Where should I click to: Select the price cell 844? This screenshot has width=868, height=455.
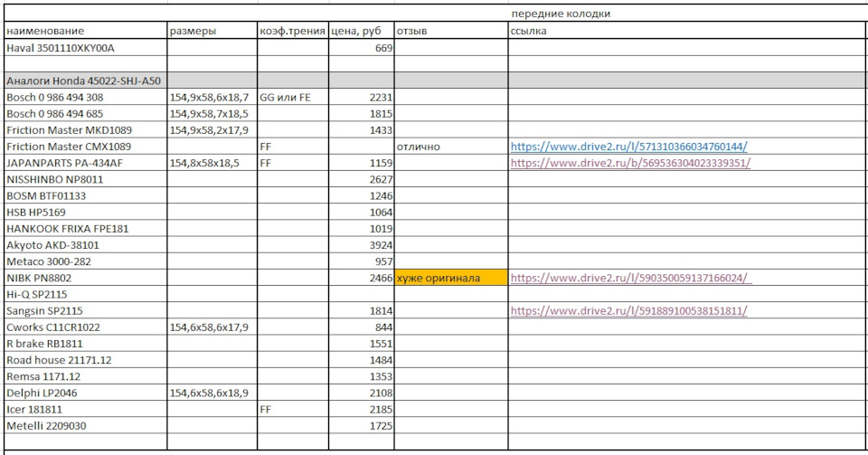[362, 327]
